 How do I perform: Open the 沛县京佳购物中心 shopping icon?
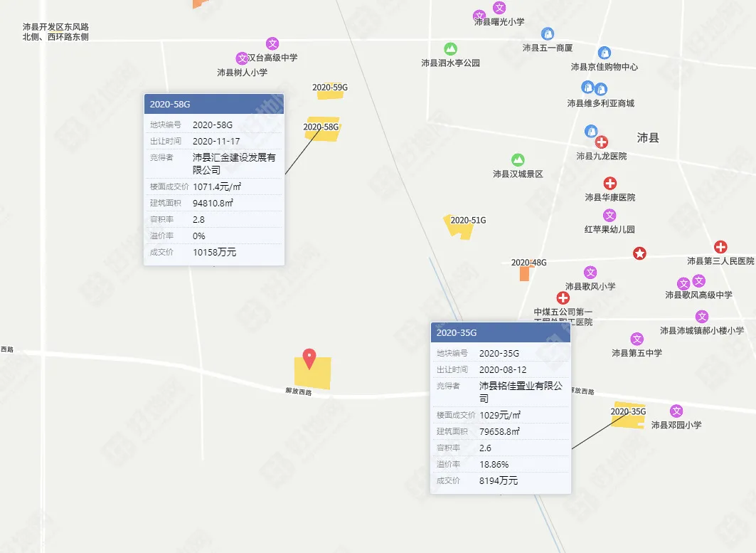point(605,53)
